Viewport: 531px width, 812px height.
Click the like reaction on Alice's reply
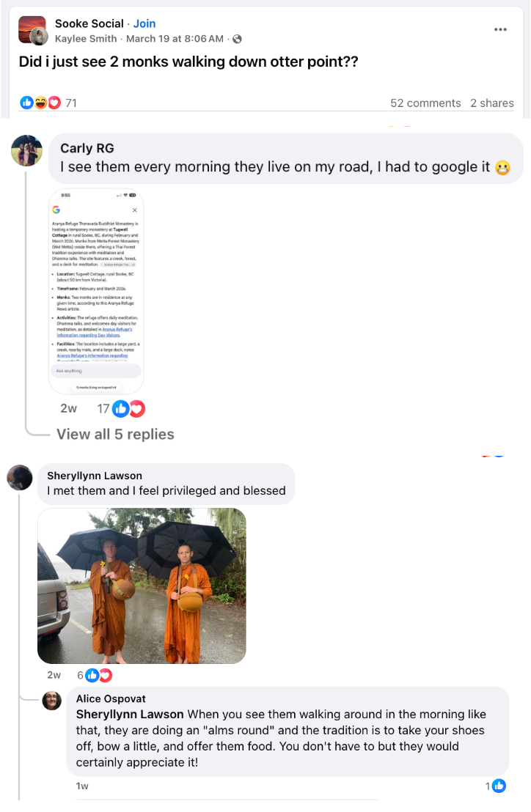coord(499,786)
